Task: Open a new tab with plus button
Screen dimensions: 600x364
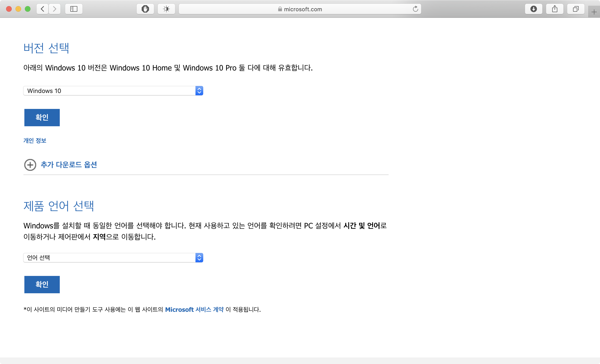Action: [594, 12]
